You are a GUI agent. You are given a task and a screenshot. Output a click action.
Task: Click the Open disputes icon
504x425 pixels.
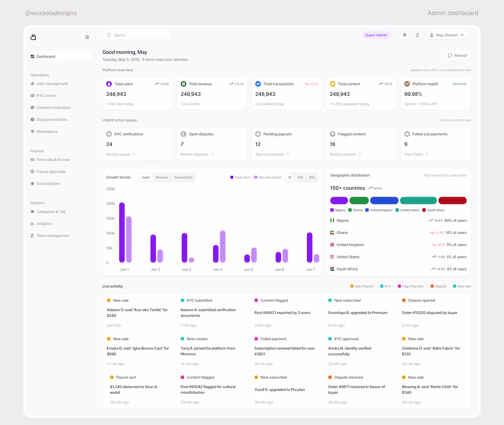pos(184,134)
